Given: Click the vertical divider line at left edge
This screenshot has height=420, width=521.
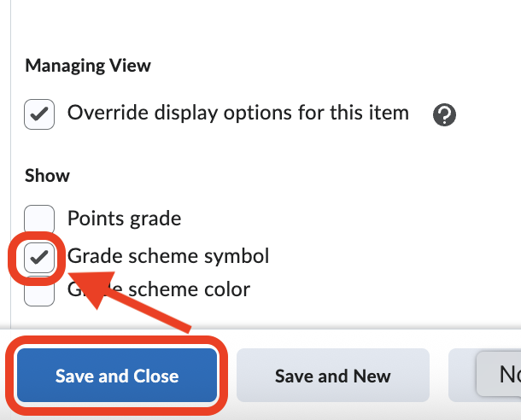Looking at the screenshot, I should (x=10, y=171).
